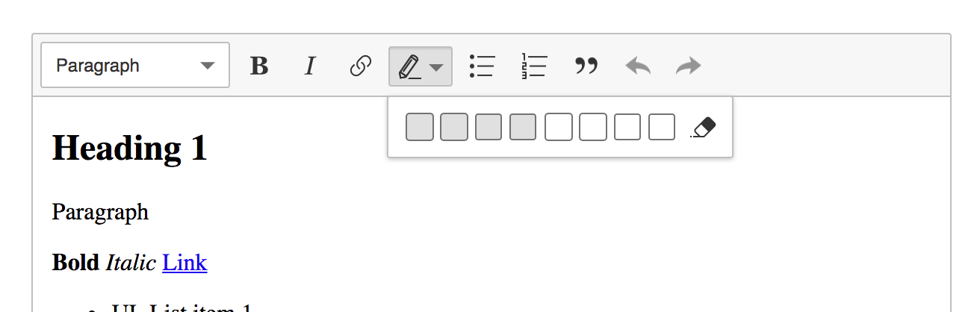Remove highlight with eraser icon
This screenshot has height=312, width=980.
point(704,127)
